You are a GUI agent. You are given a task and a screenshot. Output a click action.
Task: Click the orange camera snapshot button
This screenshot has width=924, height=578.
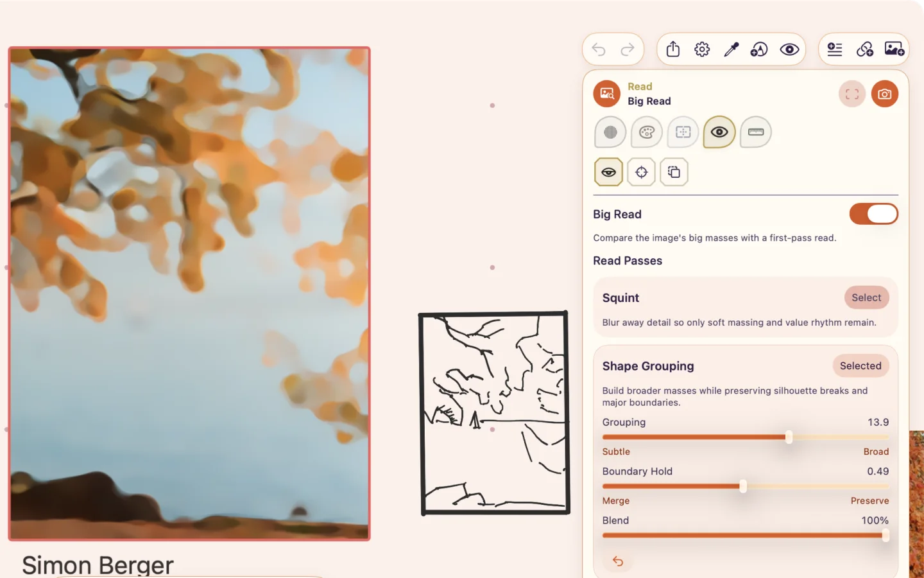click(x=885, y=94)
